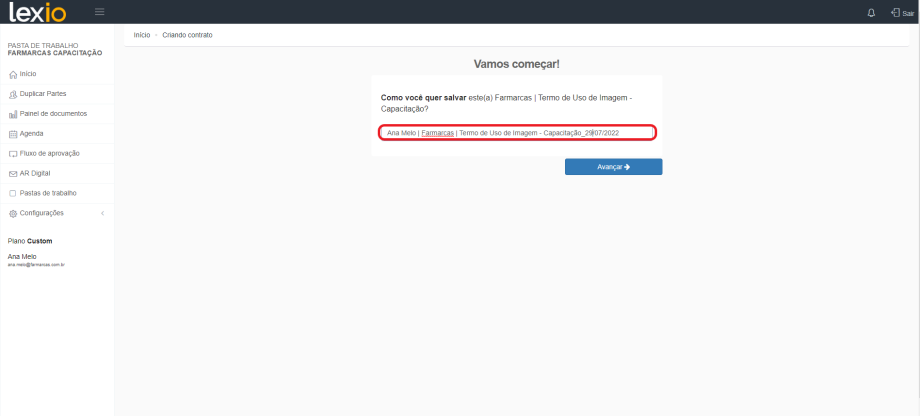Click the Sair logout icon

pyautogui.click(x=895, y=13)
